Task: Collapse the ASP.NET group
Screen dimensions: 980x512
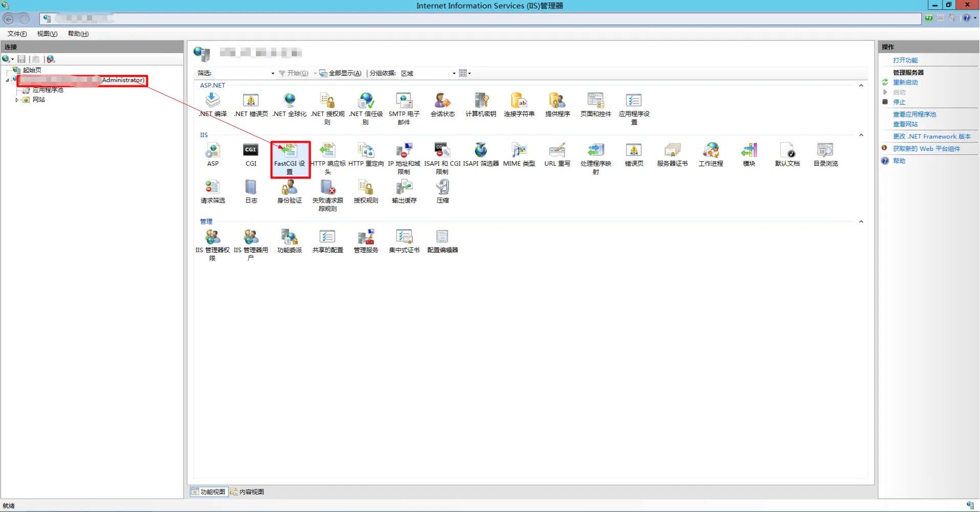Action: [x=861, y=85]
